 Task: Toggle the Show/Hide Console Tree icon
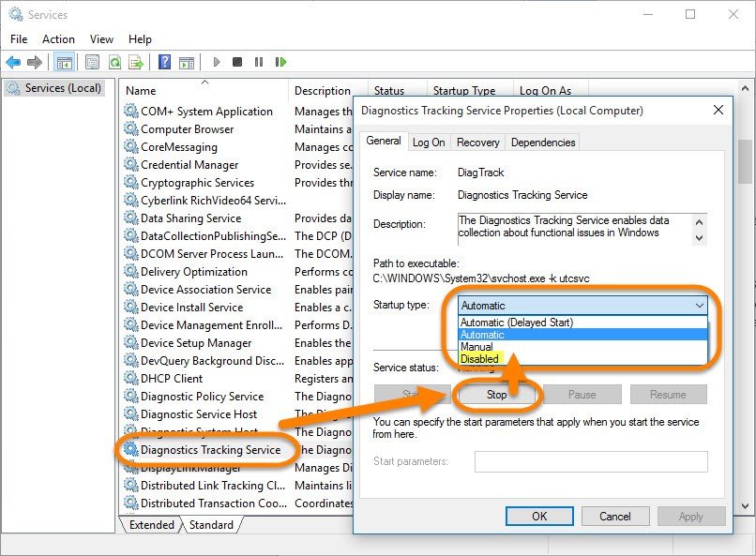[x=64, y=62]
